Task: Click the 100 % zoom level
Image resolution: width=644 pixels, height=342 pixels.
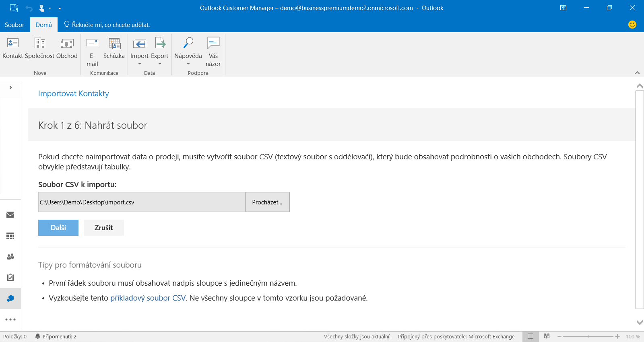Action: tap(633, 336)
